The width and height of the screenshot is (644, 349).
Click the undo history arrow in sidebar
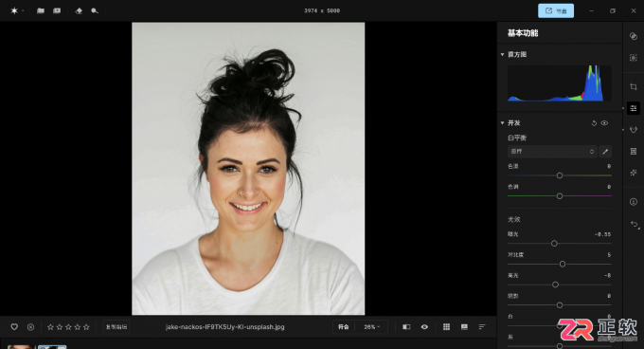(x=635, y=224)
